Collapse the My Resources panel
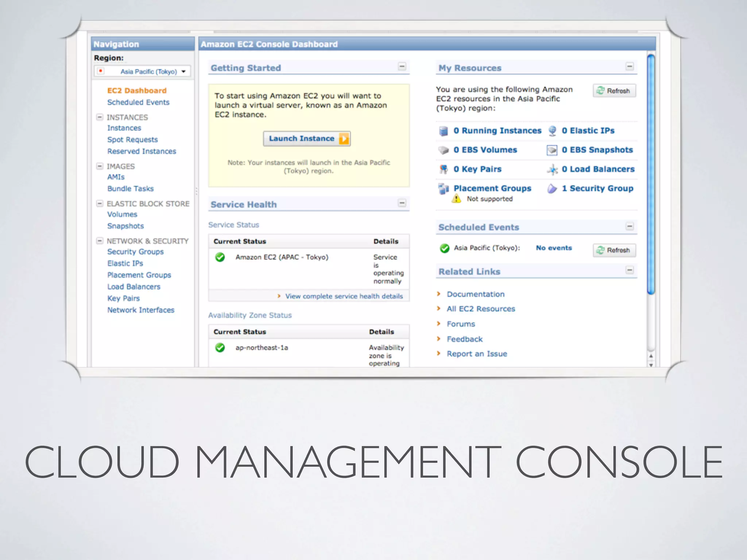747x560 pixels. 630,66
